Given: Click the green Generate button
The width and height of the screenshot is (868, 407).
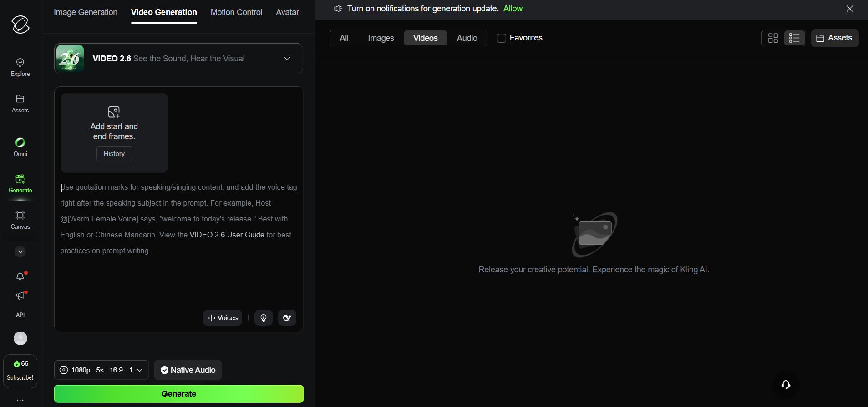Looking at the screenshot, I should click(x=179, y=394).
